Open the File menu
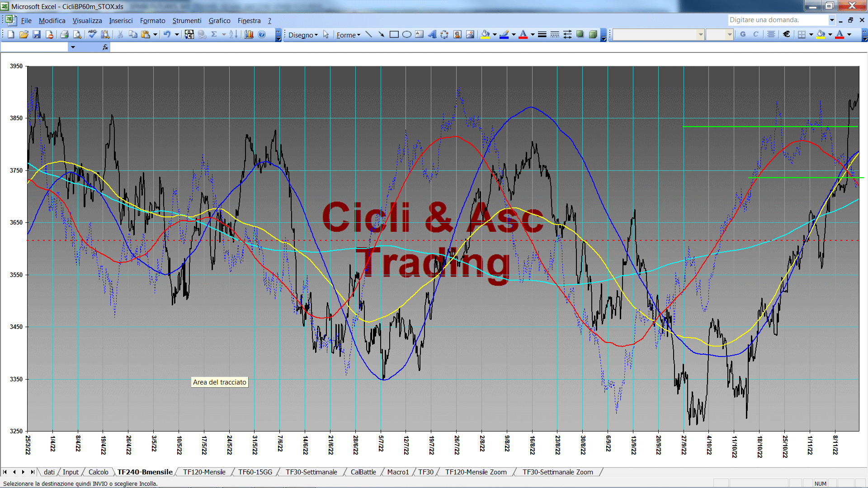The width and height of the screenshot is (868, 488). [26, 21]
